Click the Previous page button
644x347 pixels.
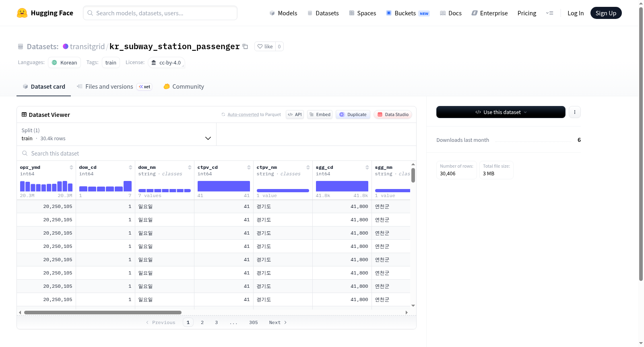click(161, 322)
